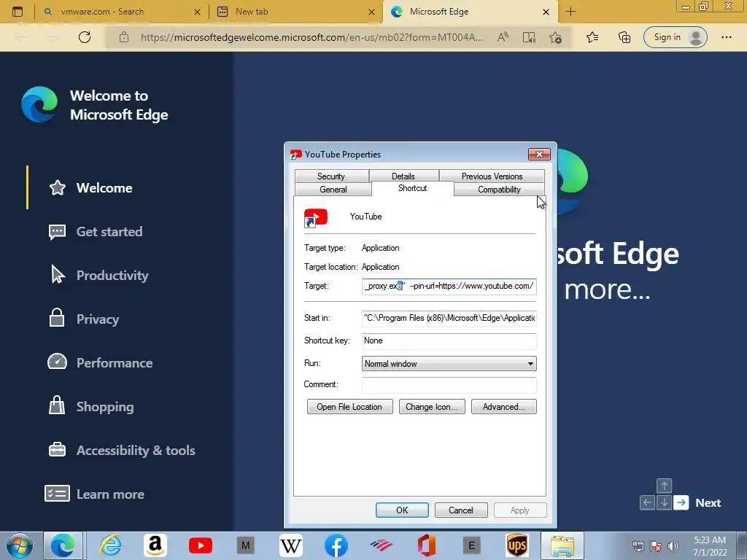The height and width of the screenshot is (560, 747).
Task: Open a new tab with the plus button
Action: (x=570, y=12)
